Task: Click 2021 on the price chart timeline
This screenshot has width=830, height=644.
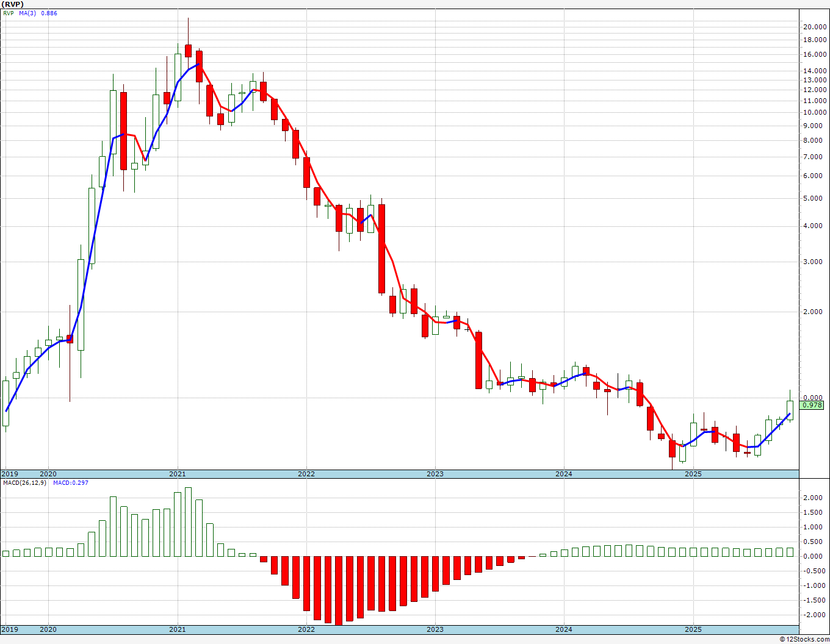Action: tap(178, 474)
